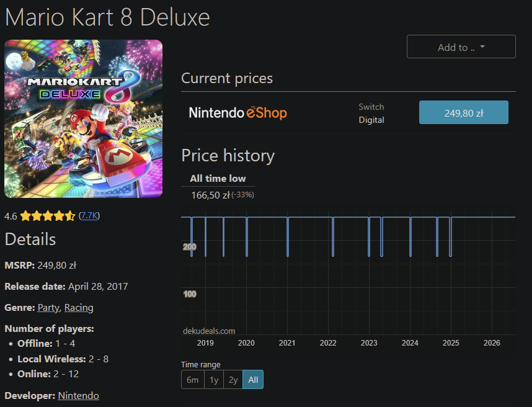Select the 1y time range

[214, 380]
